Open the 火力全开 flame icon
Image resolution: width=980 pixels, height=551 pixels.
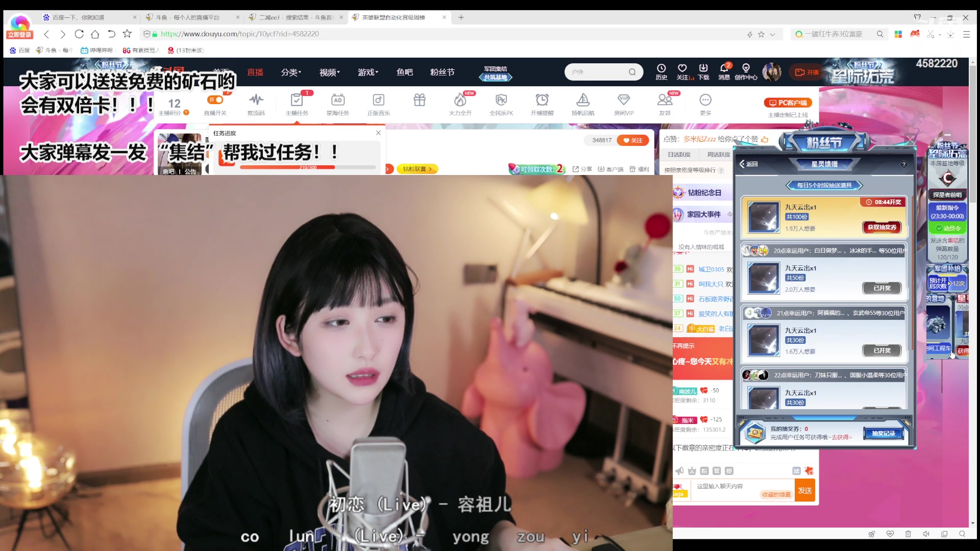point(460,100)
